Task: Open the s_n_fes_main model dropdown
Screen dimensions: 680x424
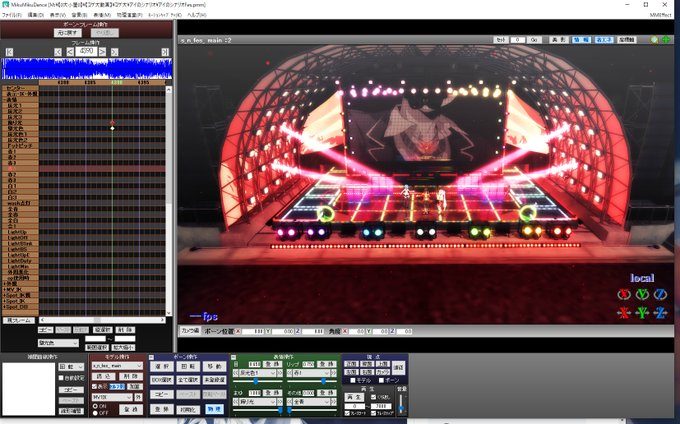Action: point(117,366)
